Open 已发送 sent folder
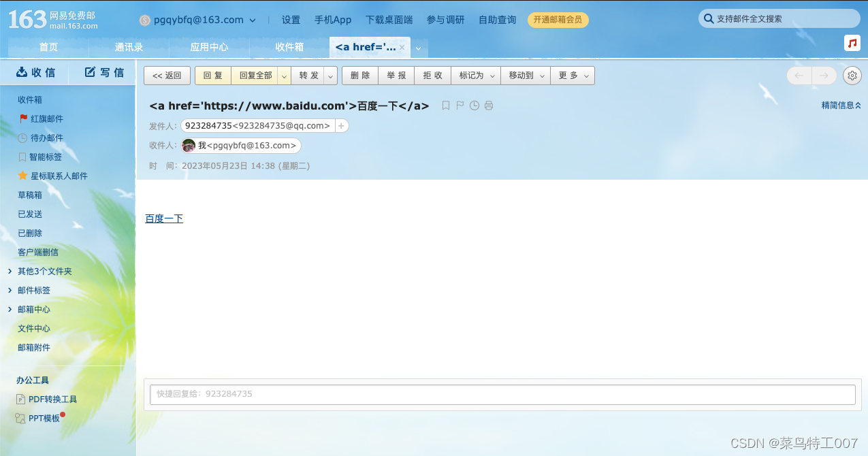This screenshot has width=868, height=456. coord(30,214)
